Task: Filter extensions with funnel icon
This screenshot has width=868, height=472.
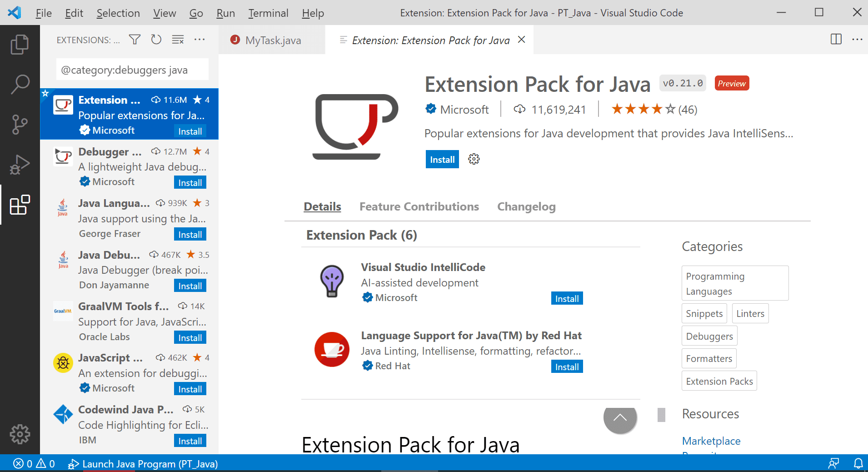Action: tap(135, 40)
